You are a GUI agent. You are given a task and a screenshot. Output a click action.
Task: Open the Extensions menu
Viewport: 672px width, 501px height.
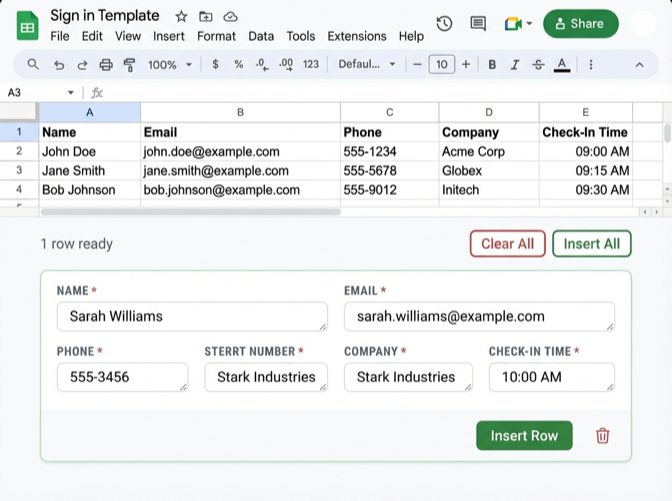coord(357,36)
